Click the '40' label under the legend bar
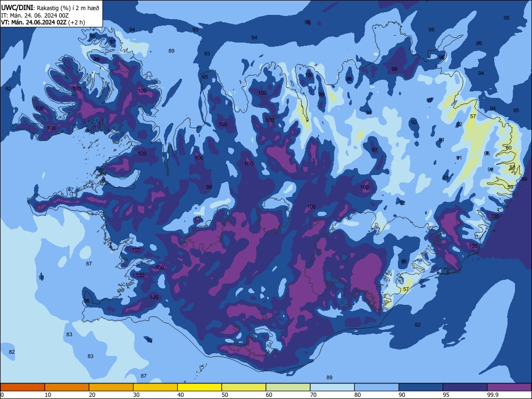Image resolution: width=532 pixels, height=399 pixels. click(x=180, y=395)
